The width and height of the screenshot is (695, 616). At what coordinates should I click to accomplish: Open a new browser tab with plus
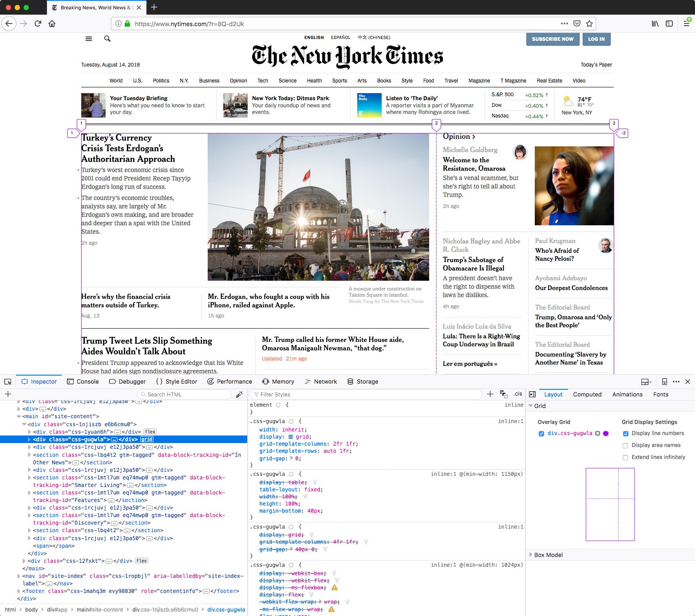point(154,7)
